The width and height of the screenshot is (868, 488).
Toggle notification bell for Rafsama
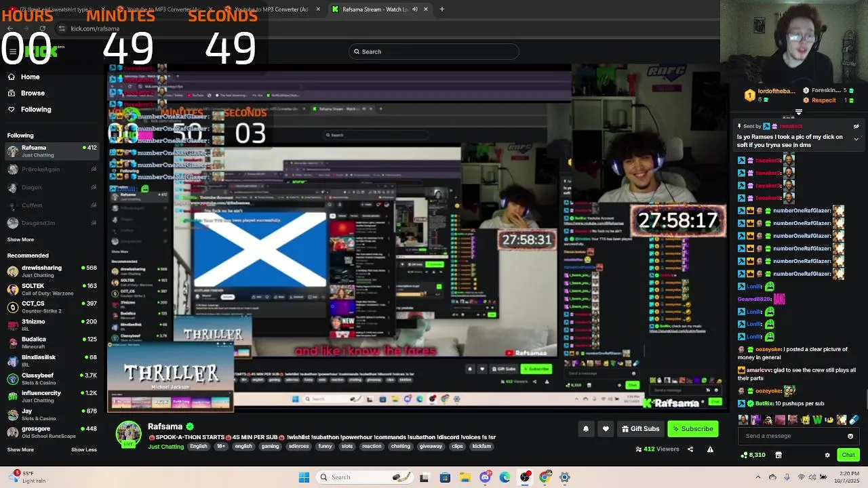click(x=586, y=429)
